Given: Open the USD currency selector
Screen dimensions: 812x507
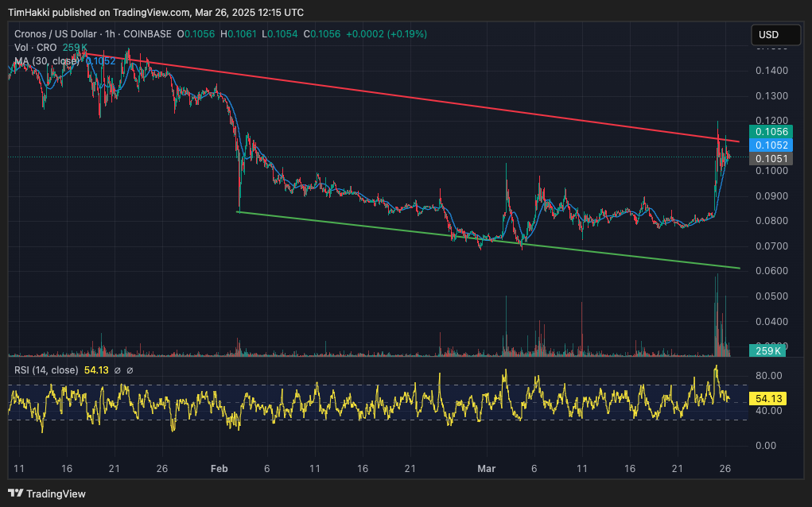Looking at the screenshot, I should (776, 35).
